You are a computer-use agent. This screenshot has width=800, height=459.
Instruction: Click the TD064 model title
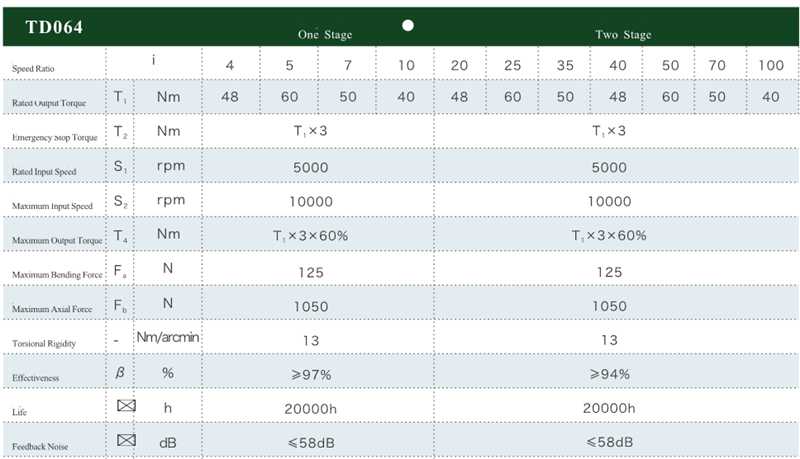coord(53,27)
